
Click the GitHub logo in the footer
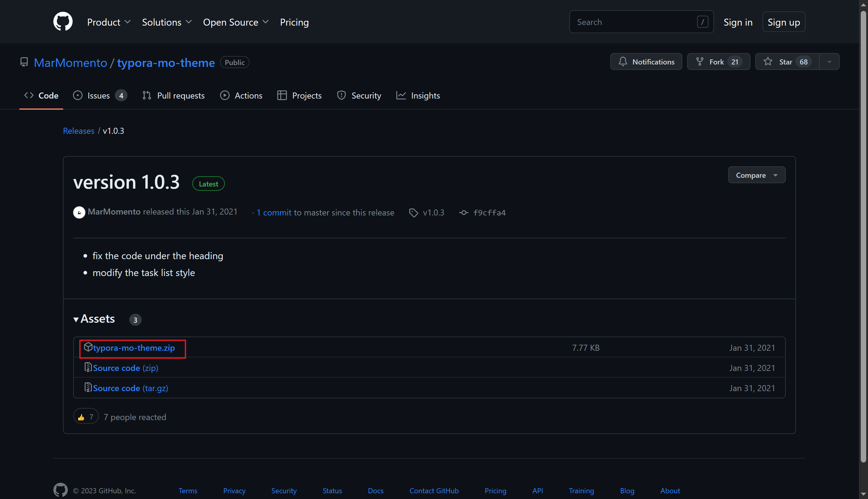click(x=60, y=490)
